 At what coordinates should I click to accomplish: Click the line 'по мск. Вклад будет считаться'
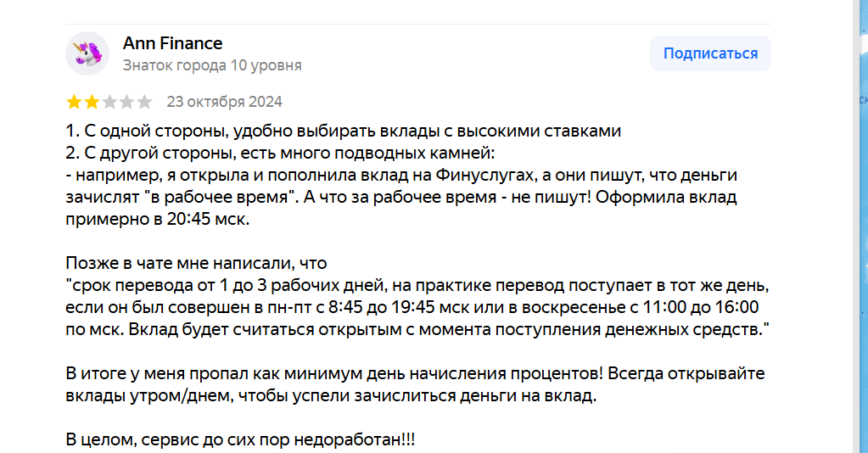tap(417, 328)
